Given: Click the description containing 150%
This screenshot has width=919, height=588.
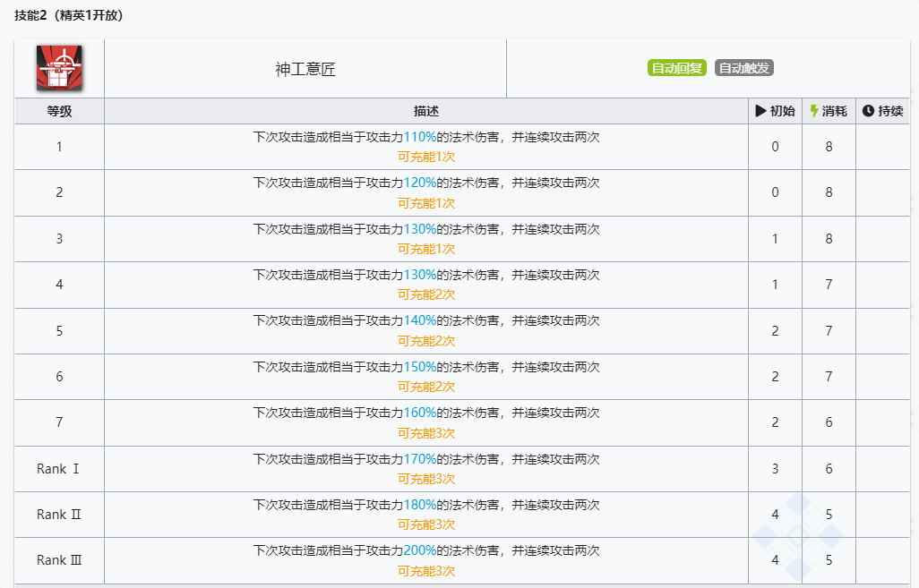Looking at the screenshot, I should [x=426, y=367].
